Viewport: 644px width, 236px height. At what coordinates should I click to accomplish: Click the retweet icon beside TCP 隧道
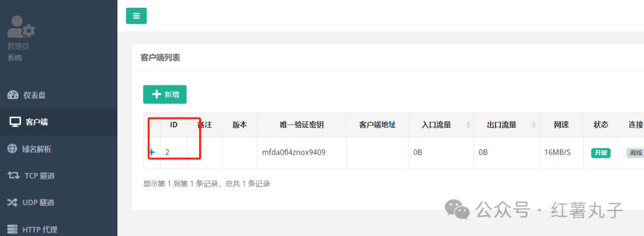tap(14, 176)
